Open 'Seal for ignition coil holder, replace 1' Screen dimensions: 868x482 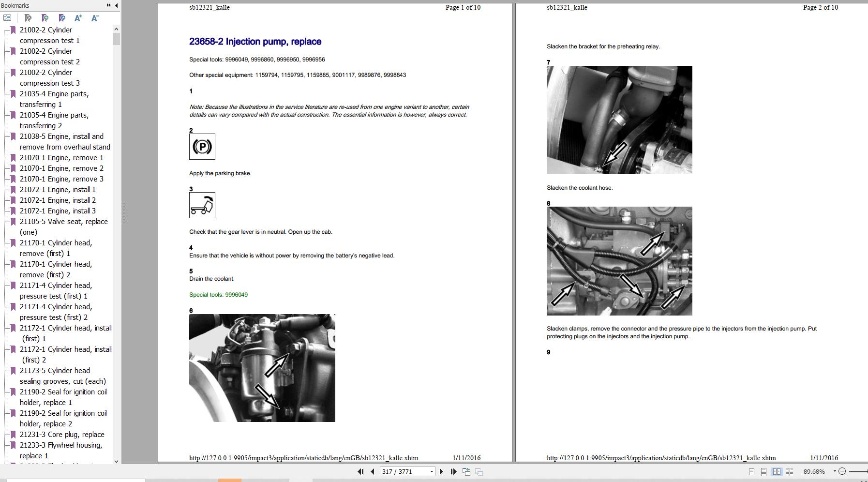[x=63, y=397]
